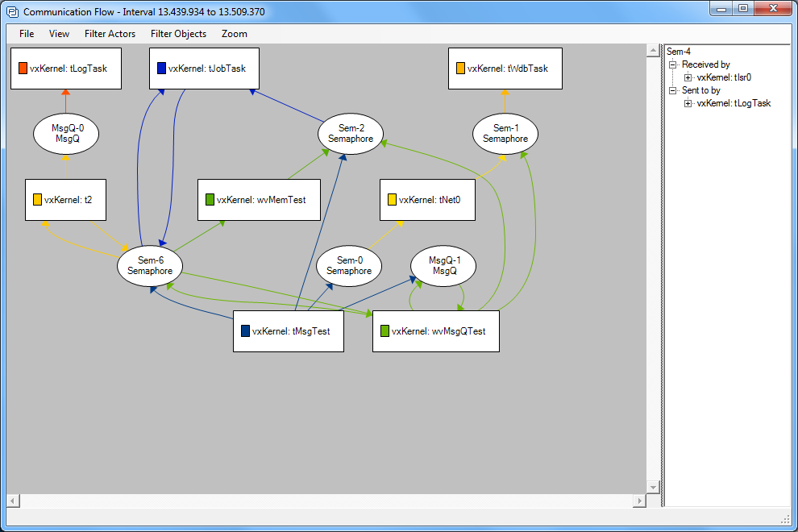Expand the vxKernel: tIsr0 tree item
This screenshot has width=798, height=532.
[688, 77]
